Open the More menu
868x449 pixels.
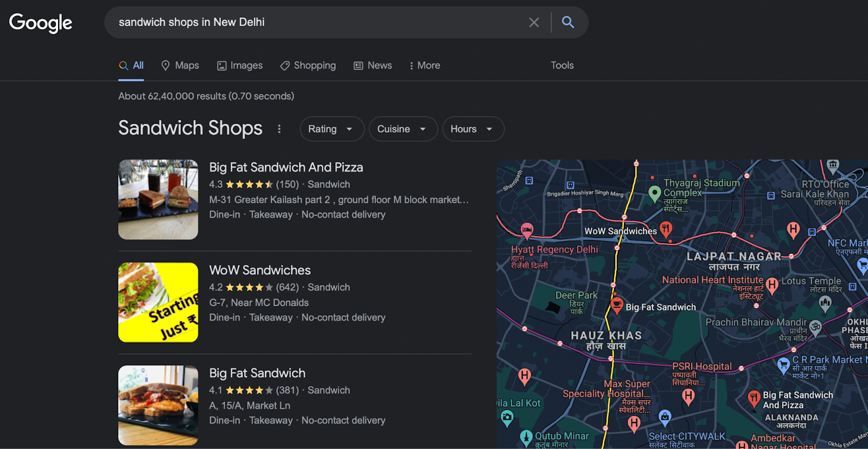pyautogui.click(x=424, y=65)
